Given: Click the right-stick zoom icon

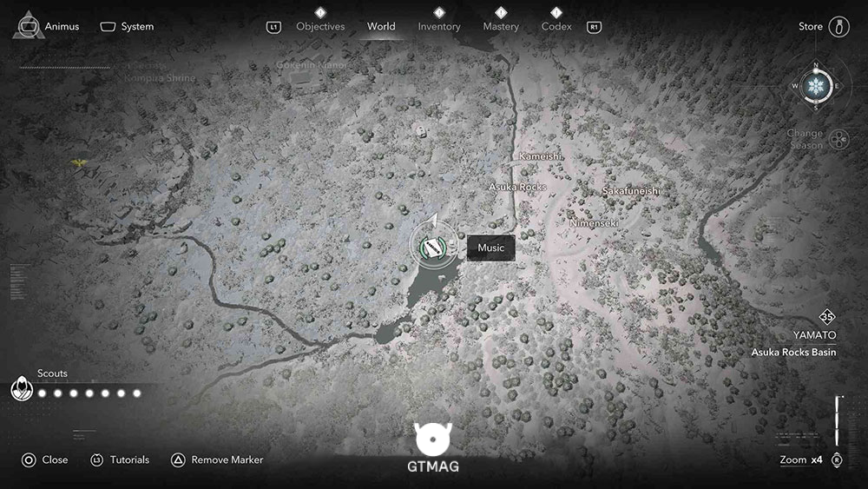Looking at the screenshot, I should (x=837, y=460).
